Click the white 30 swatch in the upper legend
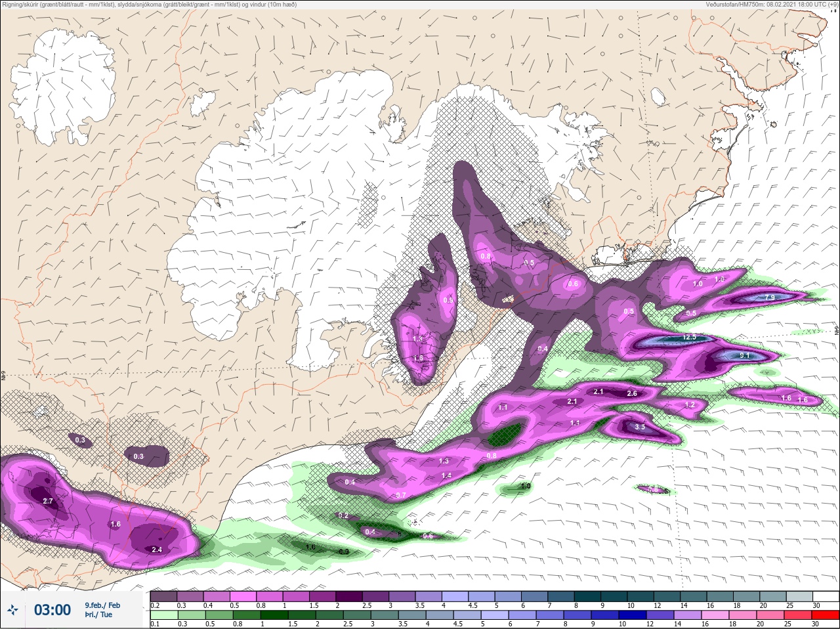Screen dimensions: 840x629 point(826,596)
